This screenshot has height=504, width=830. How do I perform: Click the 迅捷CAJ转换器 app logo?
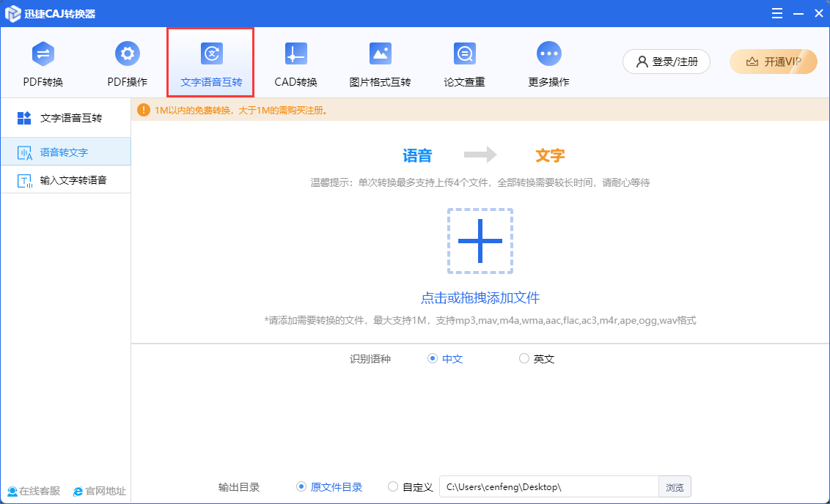(12, 14)
